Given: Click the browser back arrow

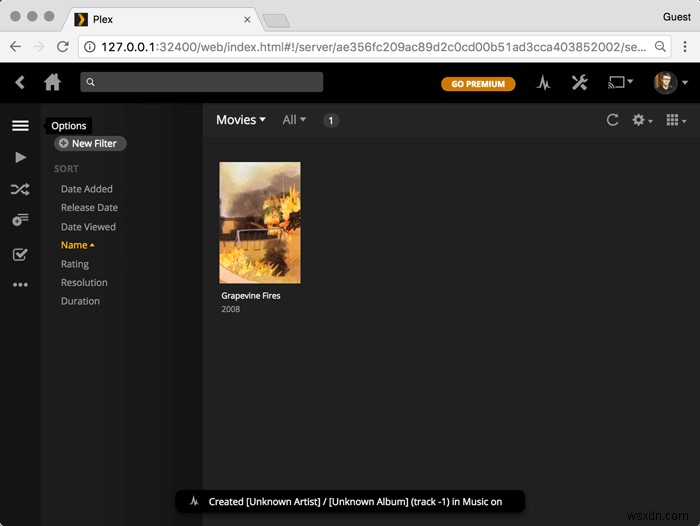Looking at the screenshot, I should pos(16,46).
